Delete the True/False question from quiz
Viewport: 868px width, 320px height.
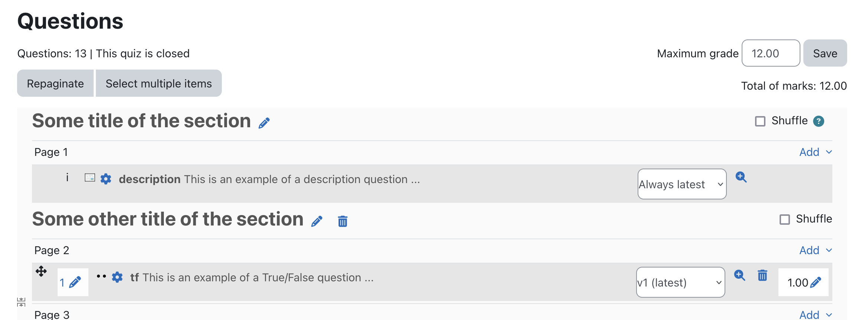tap(762, 275)
